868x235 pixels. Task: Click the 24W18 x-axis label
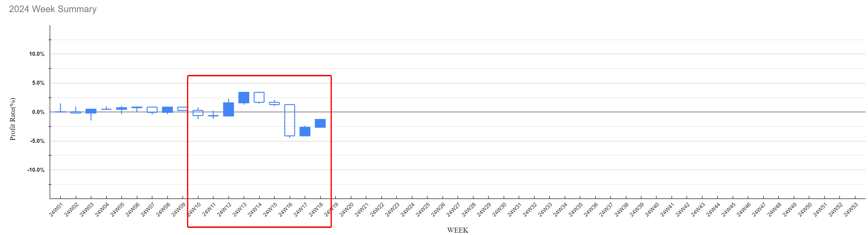pyautogui.click(x=316, y=210)
